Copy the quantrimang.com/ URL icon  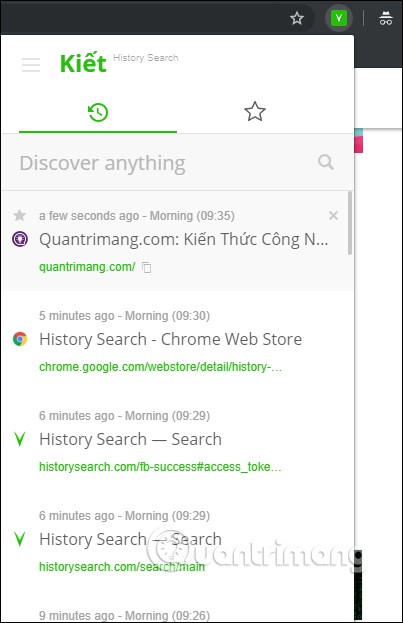[x=147, y=267]
